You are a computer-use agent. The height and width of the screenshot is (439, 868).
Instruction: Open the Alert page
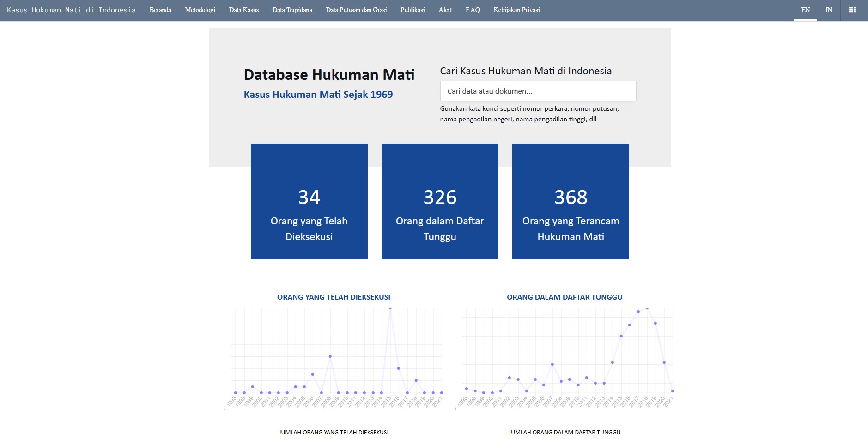(445, 10)
